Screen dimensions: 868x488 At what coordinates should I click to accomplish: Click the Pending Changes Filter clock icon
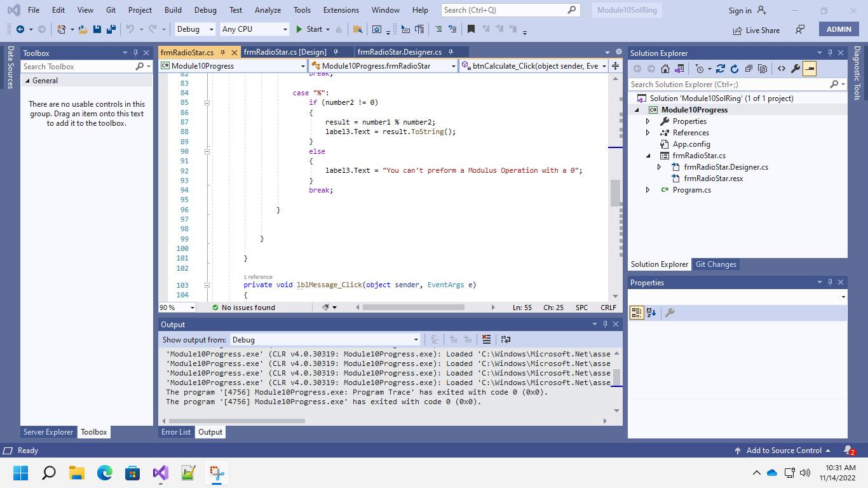pos(700,69)
